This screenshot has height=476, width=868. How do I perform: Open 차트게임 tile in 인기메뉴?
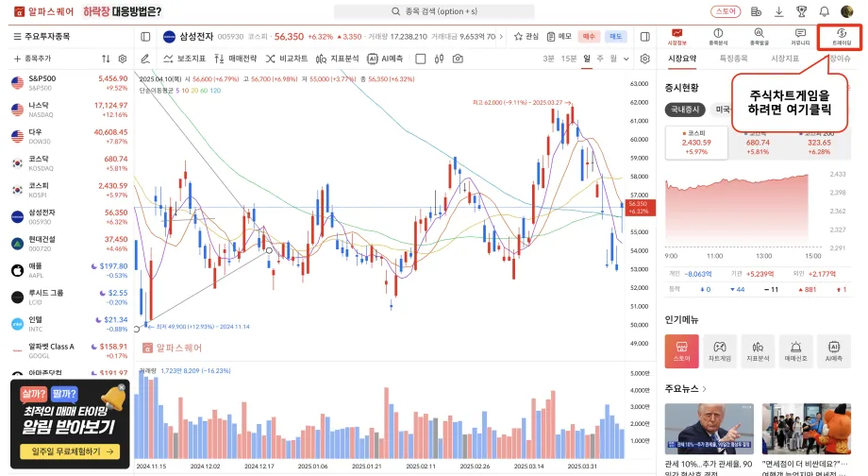(720, 351)
